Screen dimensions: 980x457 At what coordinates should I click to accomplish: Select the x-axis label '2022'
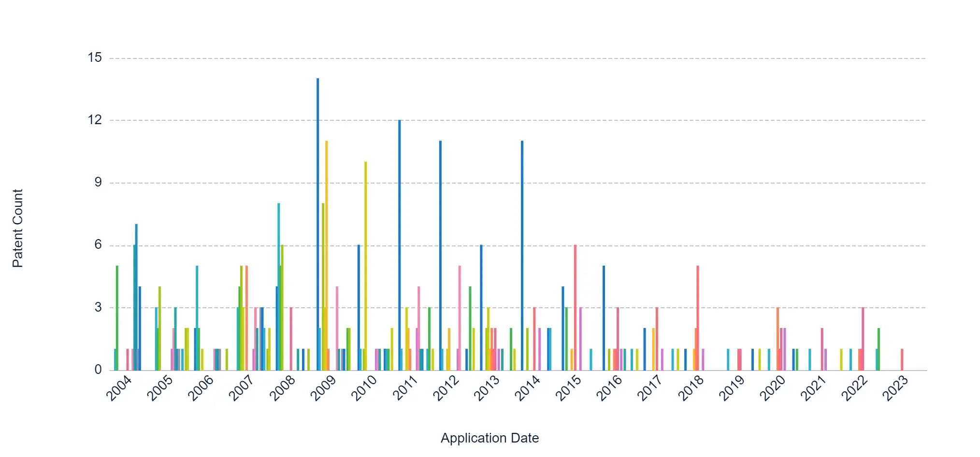(854, 388)
